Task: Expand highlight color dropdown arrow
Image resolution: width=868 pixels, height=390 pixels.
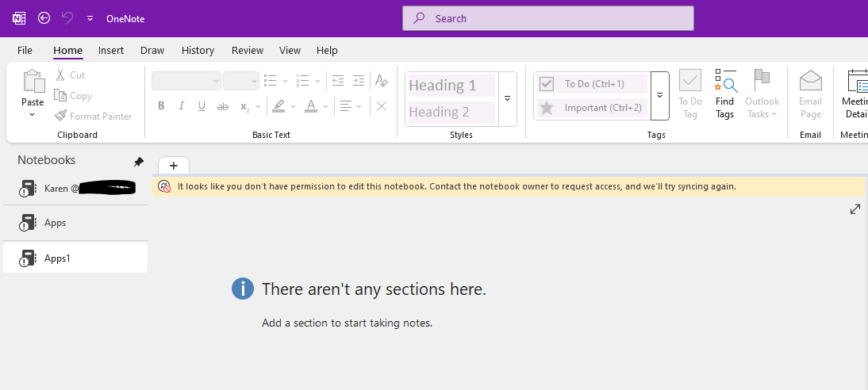Action: pyautogui.click(x=294, y=106)
